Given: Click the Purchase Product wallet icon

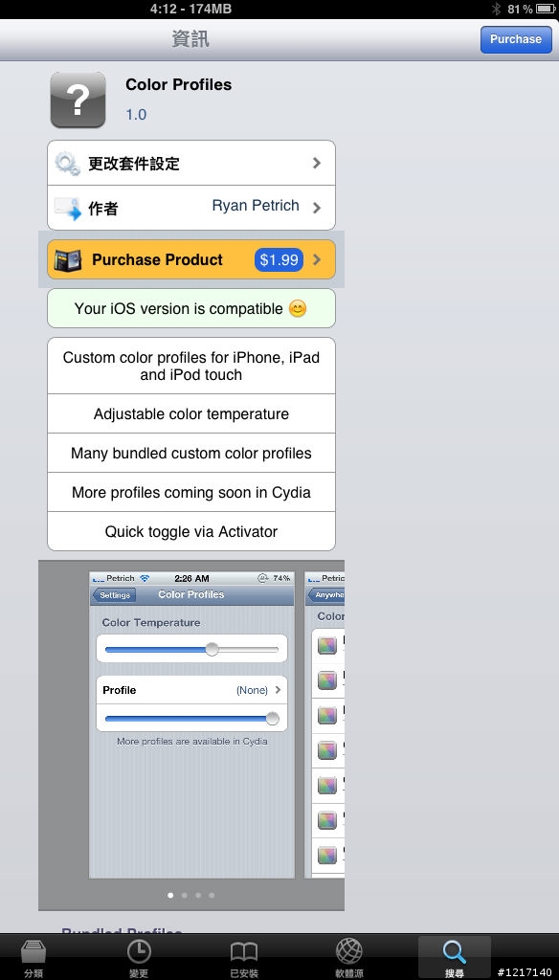Looking at the screenshot, I should (68, 260).
